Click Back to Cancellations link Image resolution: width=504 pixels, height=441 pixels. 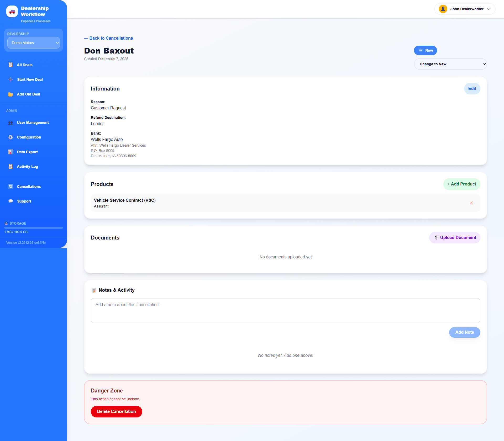109,38
